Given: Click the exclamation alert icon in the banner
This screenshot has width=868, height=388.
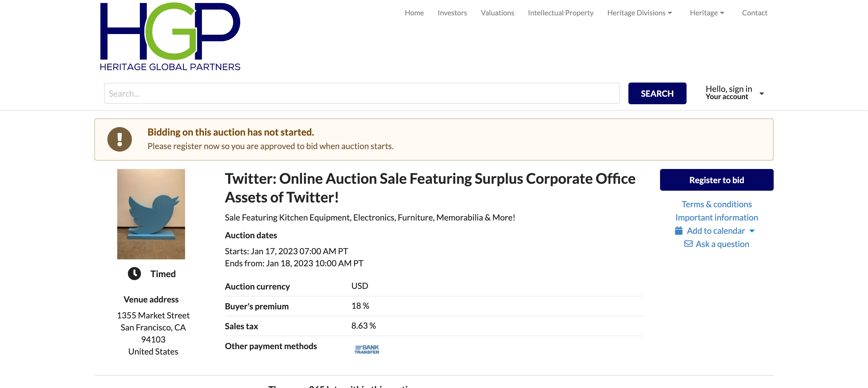Looking at the screenshot, I should tap(119, 139).
